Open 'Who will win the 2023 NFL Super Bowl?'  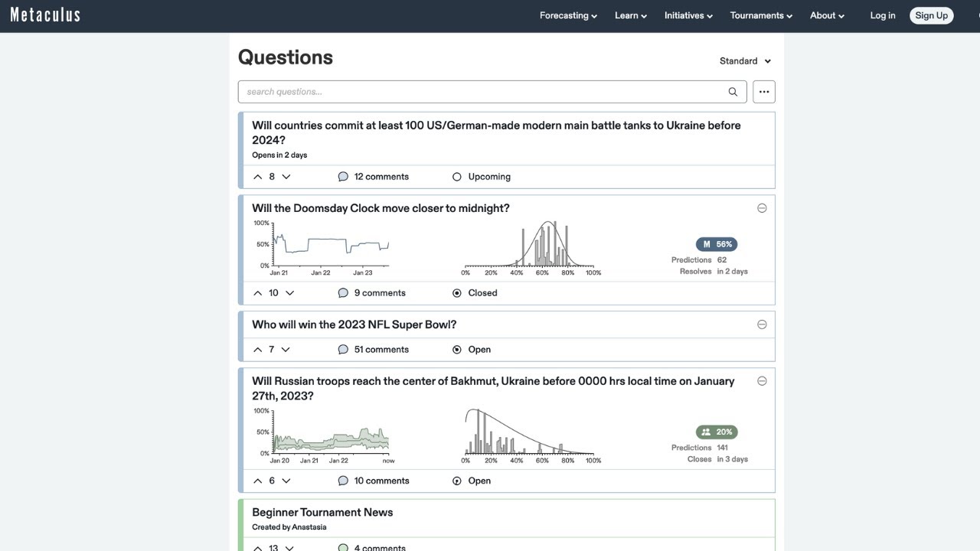[354, 324]
